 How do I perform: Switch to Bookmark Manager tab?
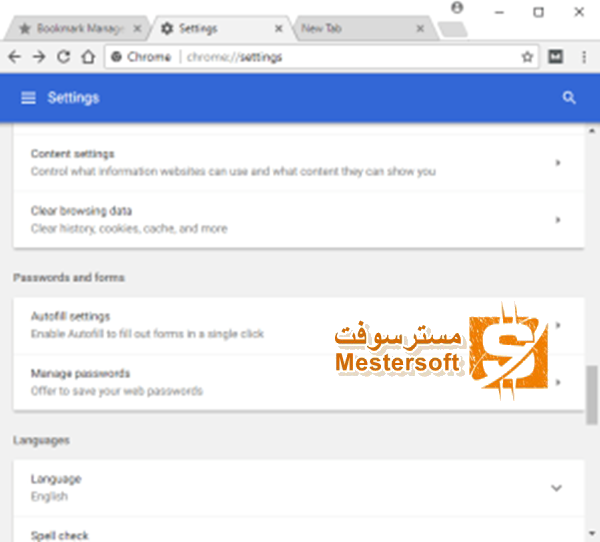tap(77, 28)
